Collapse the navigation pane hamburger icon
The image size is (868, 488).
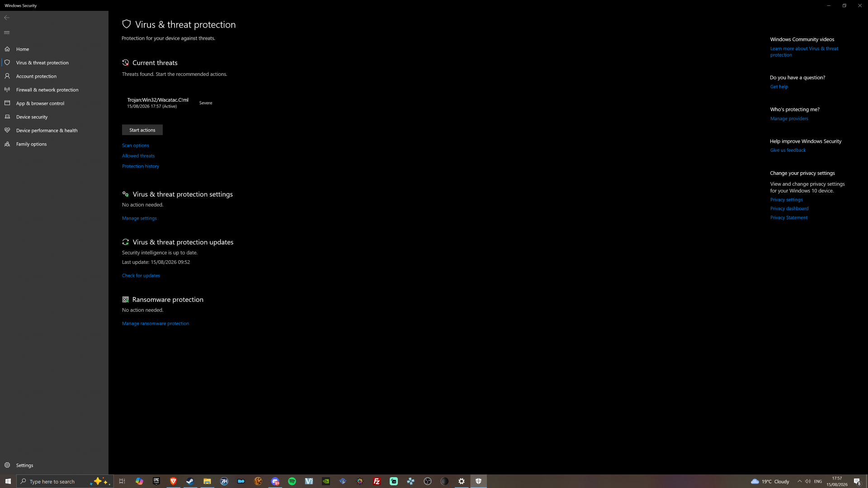[x=7, y=33]
